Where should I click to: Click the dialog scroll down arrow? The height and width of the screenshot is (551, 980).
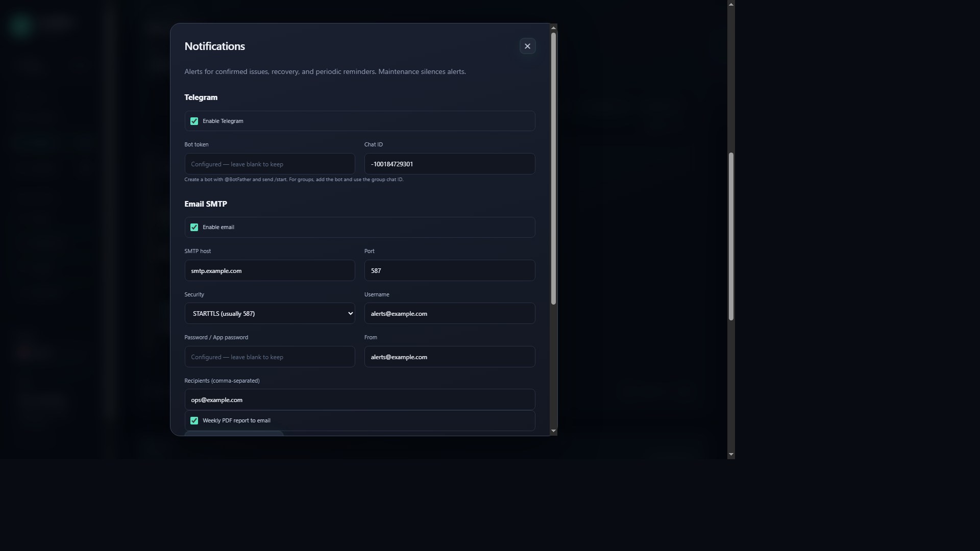click(553, 431)
